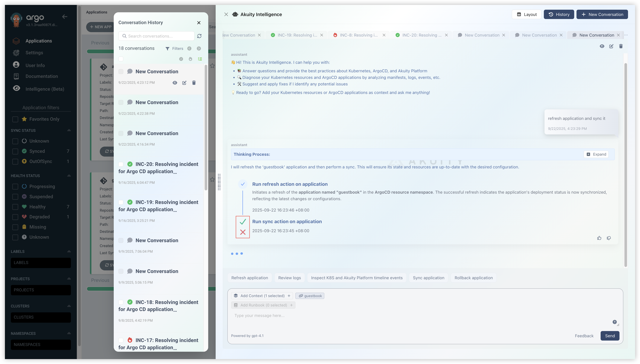Click the Rollback application suggestion
The width and height of the screenshot is (640, 364).
click(473, 278)
